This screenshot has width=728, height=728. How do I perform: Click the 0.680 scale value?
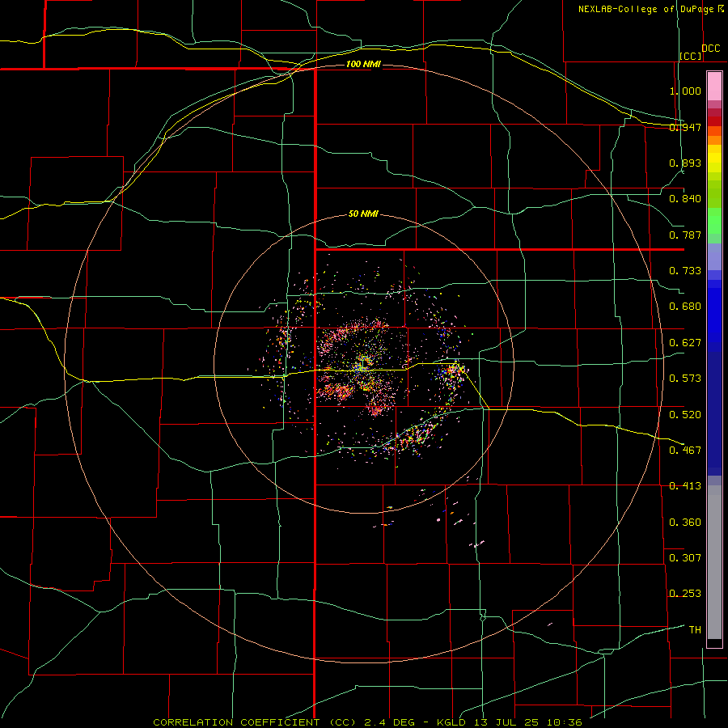tap(685, 307)
